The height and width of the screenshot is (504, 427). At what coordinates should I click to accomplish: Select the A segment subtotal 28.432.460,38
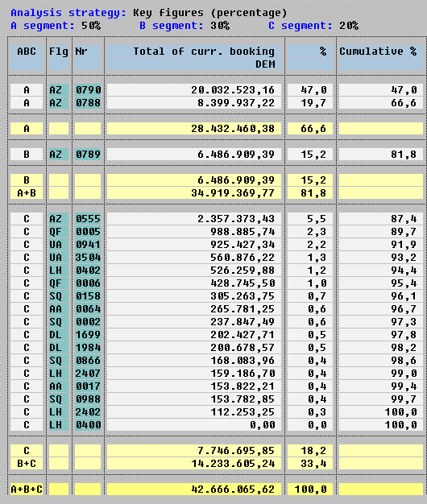point(233,129)
